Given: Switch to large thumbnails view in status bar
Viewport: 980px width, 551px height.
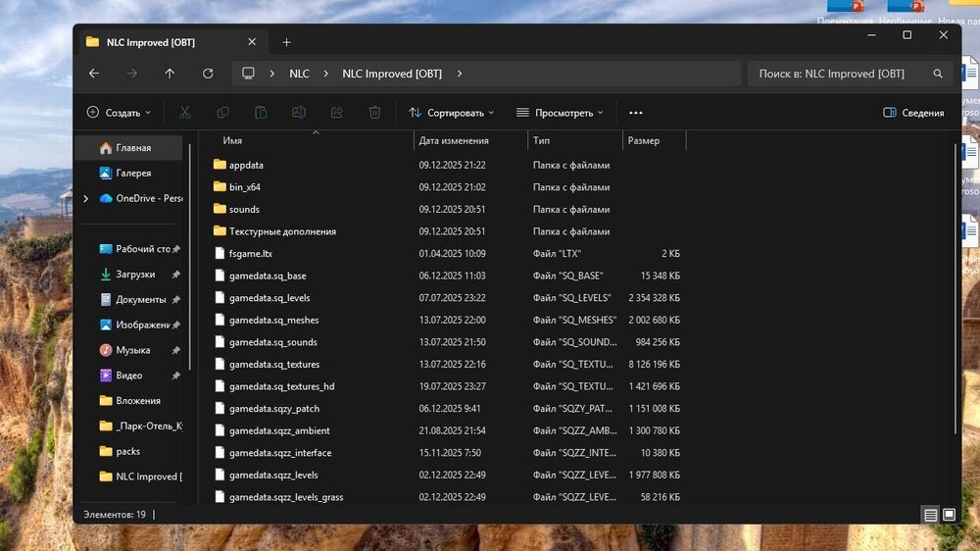Looking at the screenshot, I should coord(949,515).
